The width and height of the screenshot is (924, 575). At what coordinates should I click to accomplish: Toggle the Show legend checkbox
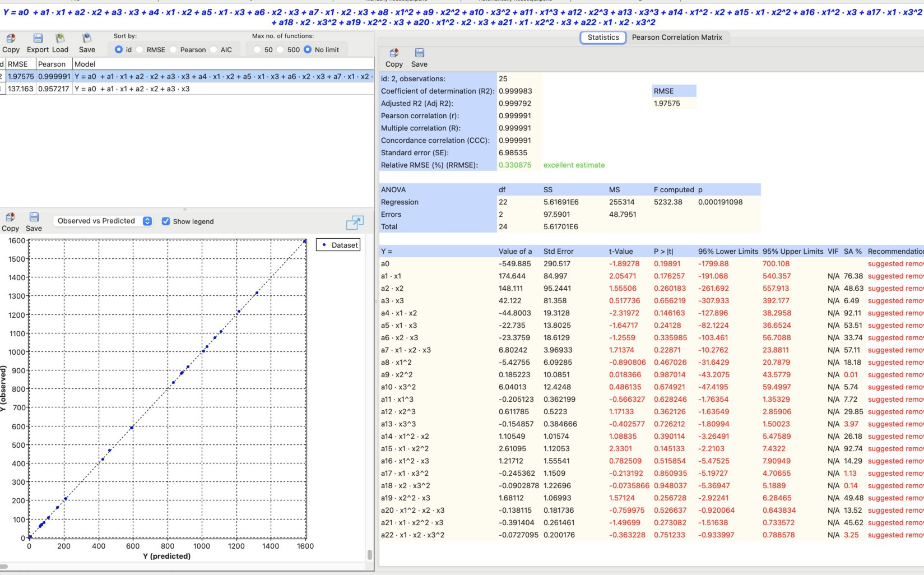(165, 221)
